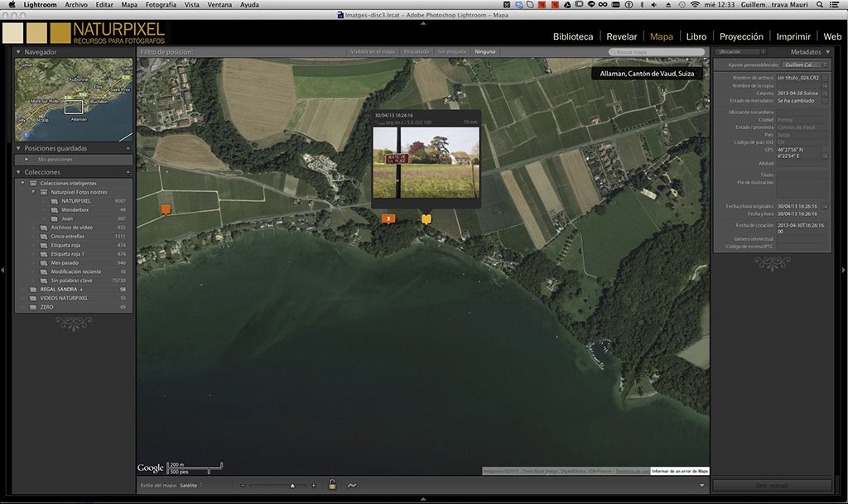Screen dimensions: 848x504
Task: Open toolbar options arrow at right
Action: [x=702, y=485]
